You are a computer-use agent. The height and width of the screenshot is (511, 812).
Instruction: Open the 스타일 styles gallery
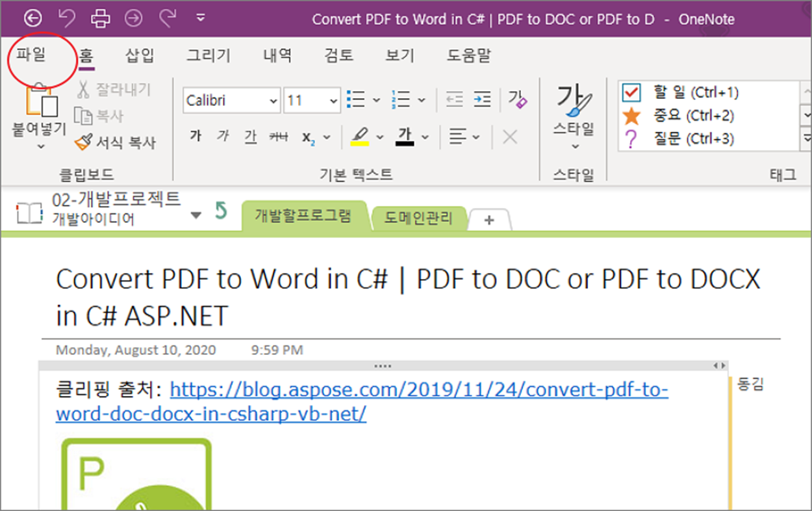tap(574, 117)
